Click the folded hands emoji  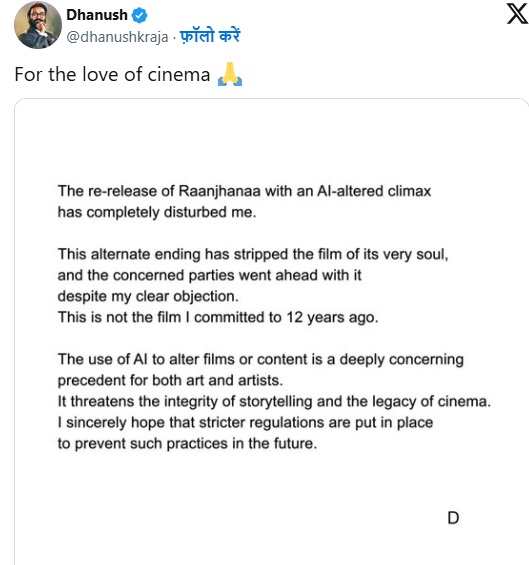tap(230, 74)
